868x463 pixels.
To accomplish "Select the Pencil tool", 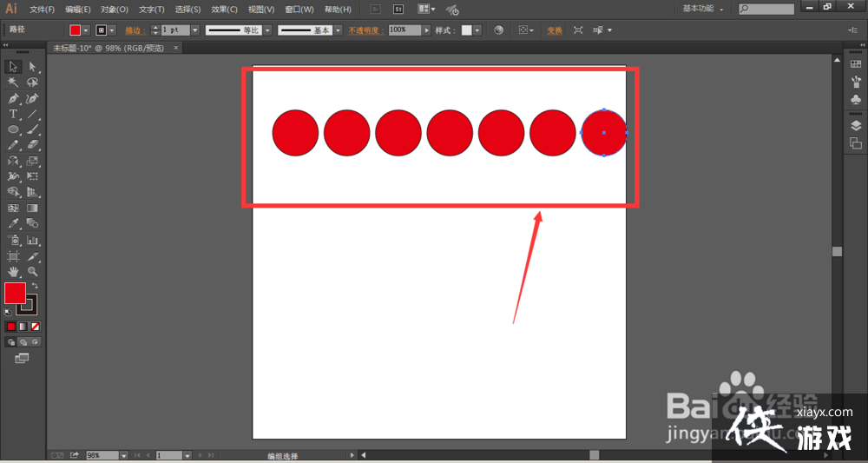I will click(13, 144).
